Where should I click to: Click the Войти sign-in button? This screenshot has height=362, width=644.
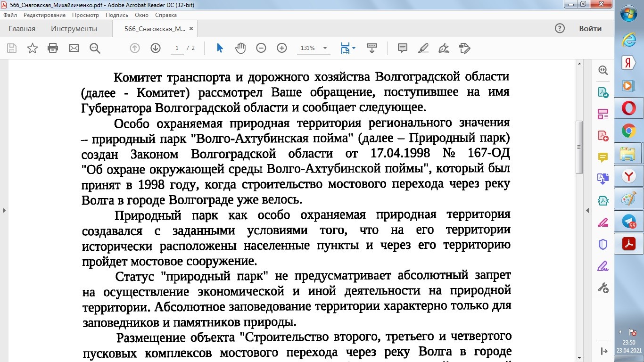pyautogui.click(x=590, y=29)
